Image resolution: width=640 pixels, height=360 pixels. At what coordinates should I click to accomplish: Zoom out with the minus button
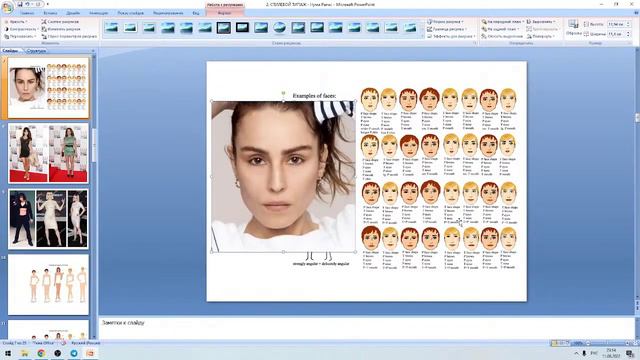[588, 343]
